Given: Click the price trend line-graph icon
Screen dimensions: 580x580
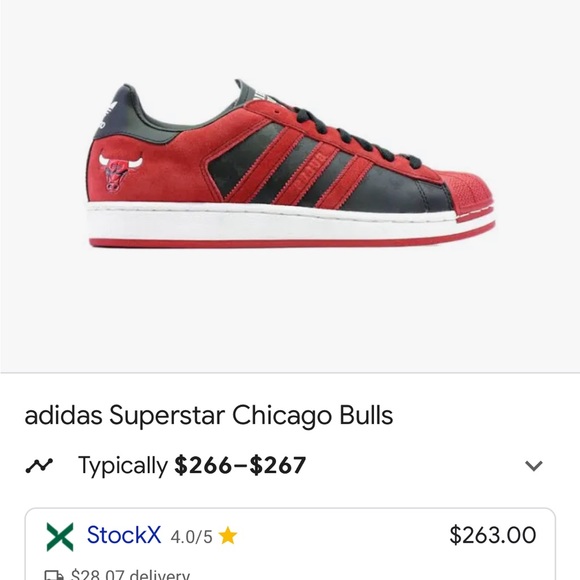Looking at the screenshot, I should [39, 466].
